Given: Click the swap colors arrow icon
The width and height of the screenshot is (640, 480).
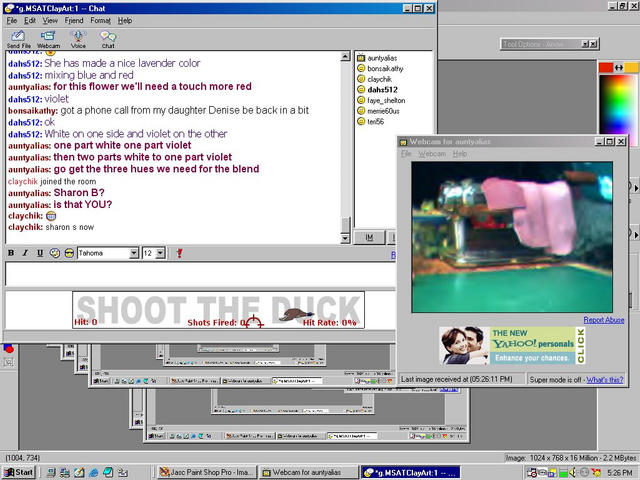Looking at the screenshot, I should click(x=619, y=68).
